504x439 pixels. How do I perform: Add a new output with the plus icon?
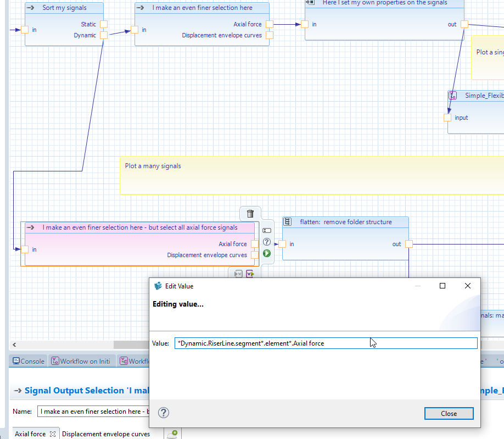(173, 434)
